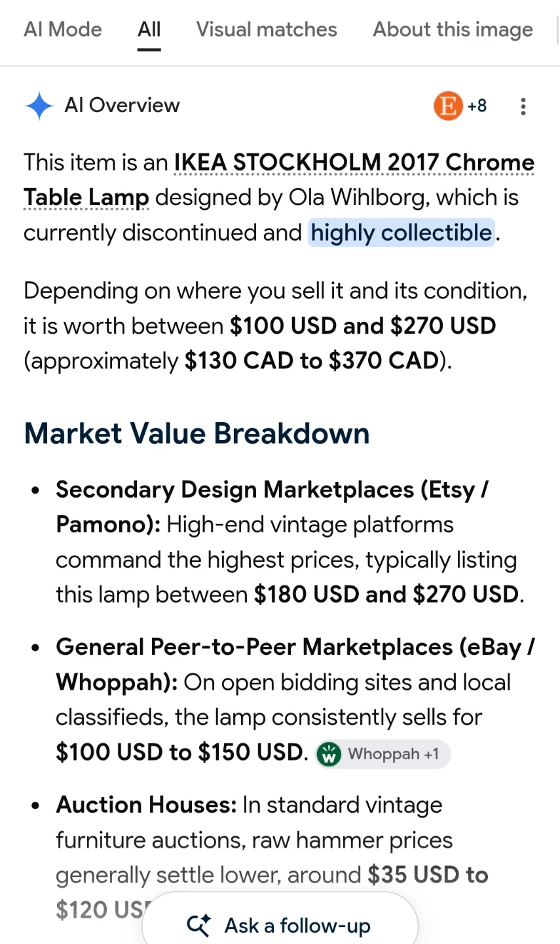
Task: Tap the AI Overview title label
Action: (122, 106)
